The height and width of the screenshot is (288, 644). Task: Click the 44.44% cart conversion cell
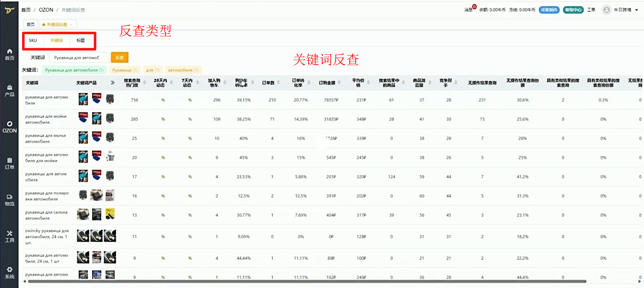[x=243, y=258]
